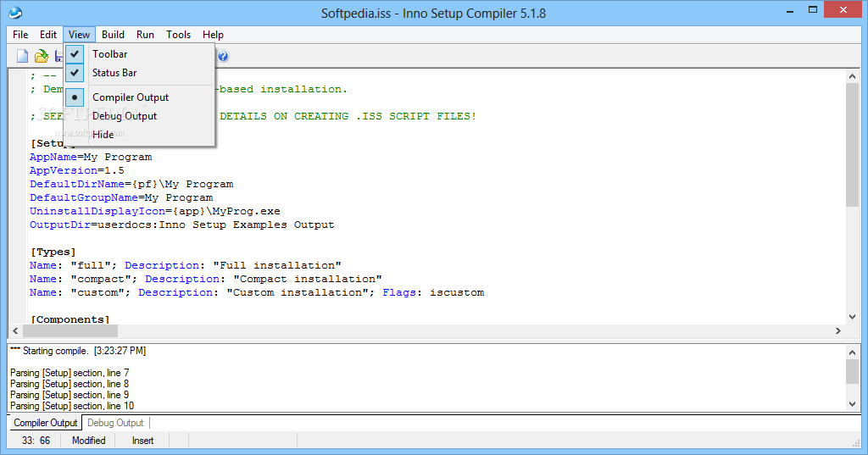Screen dimensions: 868x455
Task: Click 'Parsing [Setup] section, line 10' output
Action: point(72,407)
